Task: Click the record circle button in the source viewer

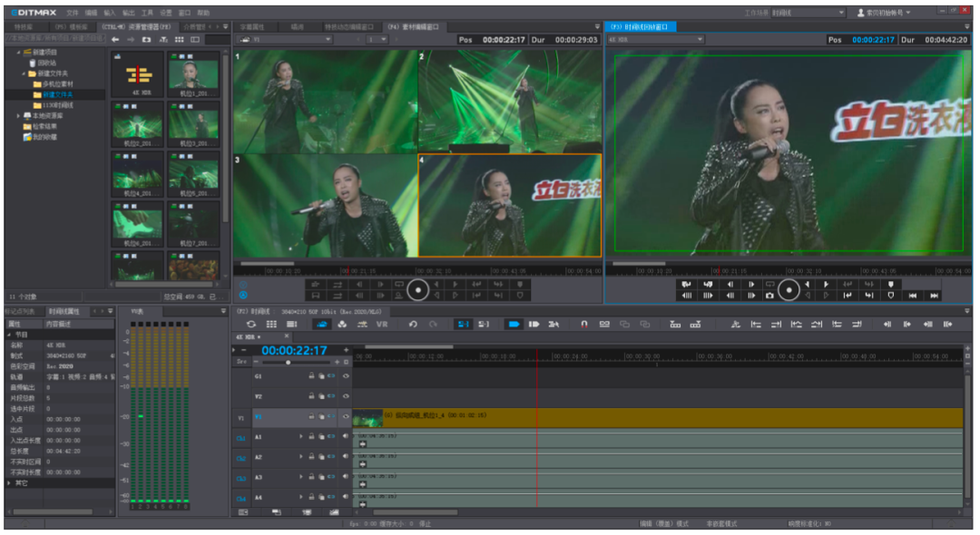Action: [x=418, y=289]
